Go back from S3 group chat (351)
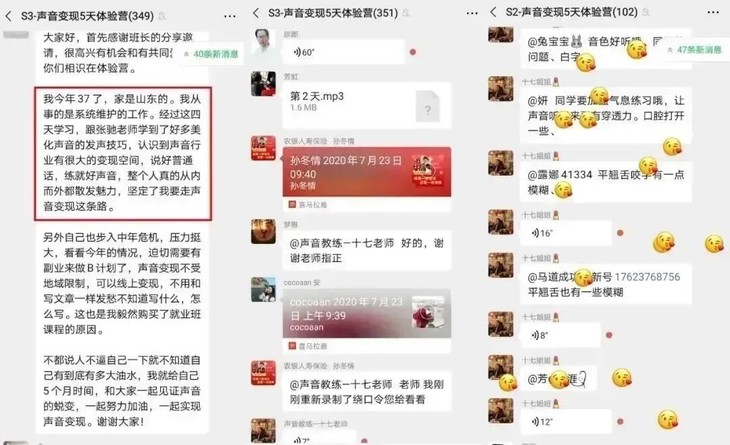This screenshot has width=730, height=445. (256, 13)
